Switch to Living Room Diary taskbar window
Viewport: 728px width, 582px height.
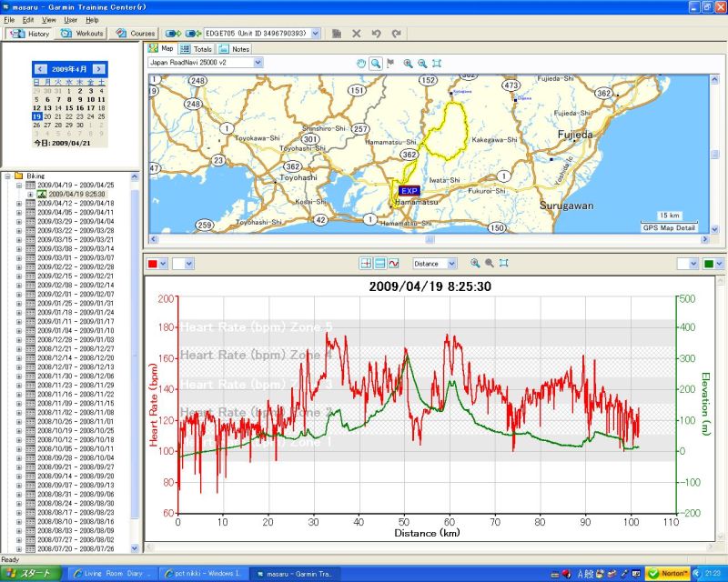coord(113,574)
